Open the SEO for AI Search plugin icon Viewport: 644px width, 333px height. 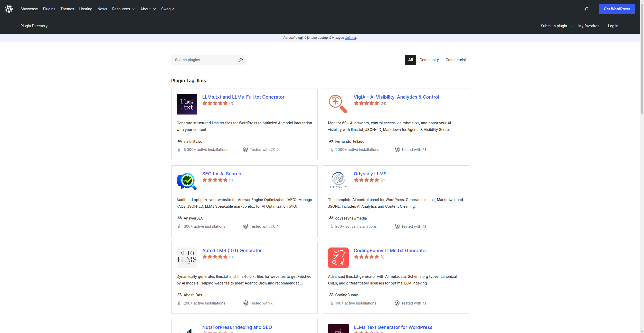(187, 181)
